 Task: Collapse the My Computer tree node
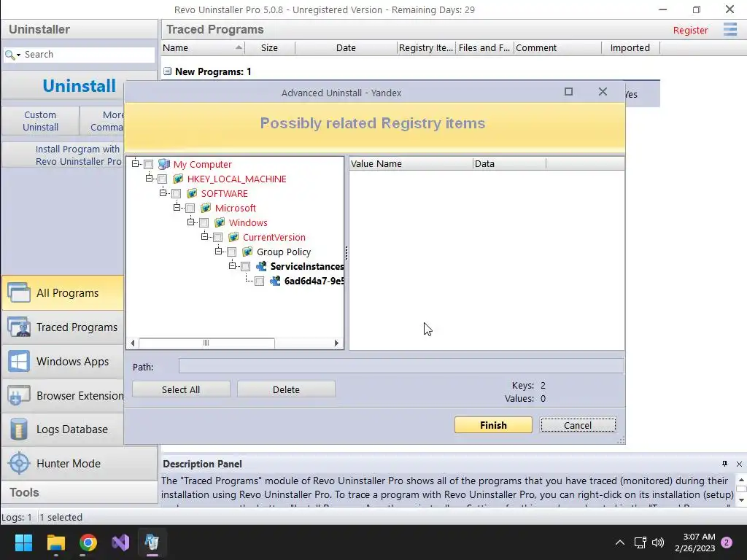coord(135,164)
